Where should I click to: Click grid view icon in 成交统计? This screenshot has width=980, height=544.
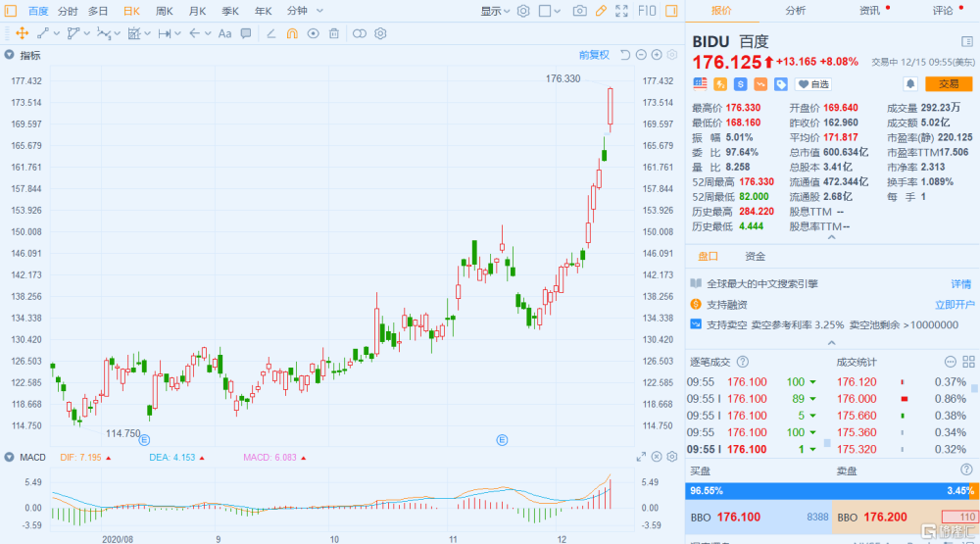click(969, 362)
